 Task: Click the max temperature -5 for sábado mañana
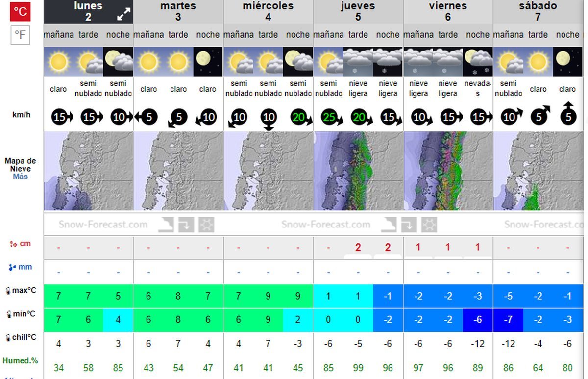click(508, 296)
